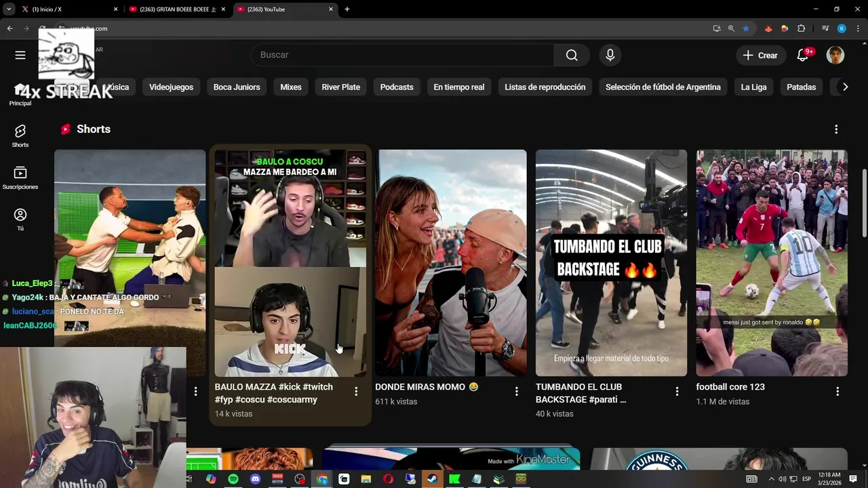Viewport: 868px width, 488px height.
Task: Close the Inicio / X tab
Action: tap(115, 9)
